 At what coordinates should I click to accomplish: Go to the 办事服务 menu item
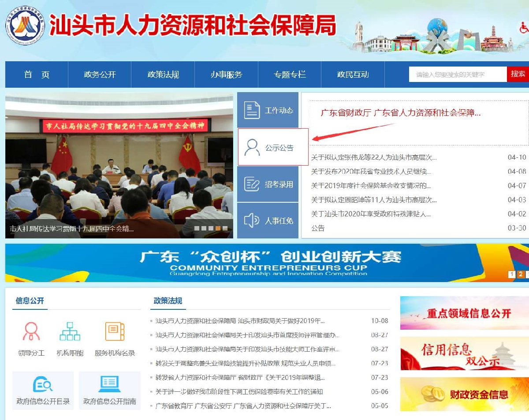226,74
